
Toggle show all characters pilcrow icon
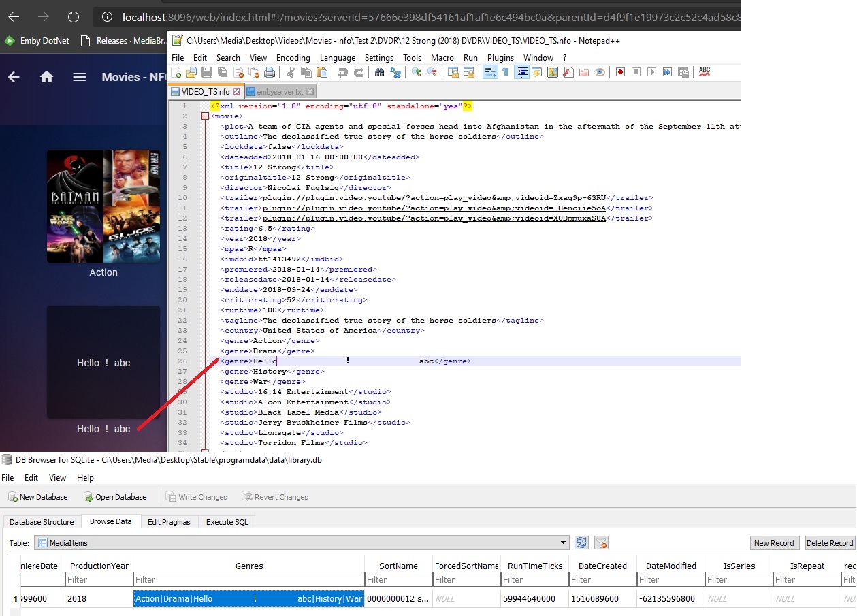coord(505,72)
